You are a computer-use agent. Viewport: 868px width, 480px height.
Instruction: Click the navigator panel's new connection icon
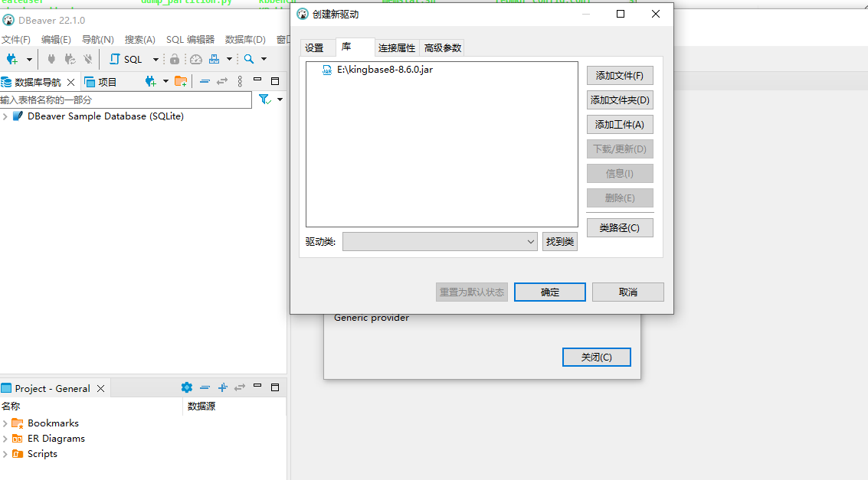(150, 82)
